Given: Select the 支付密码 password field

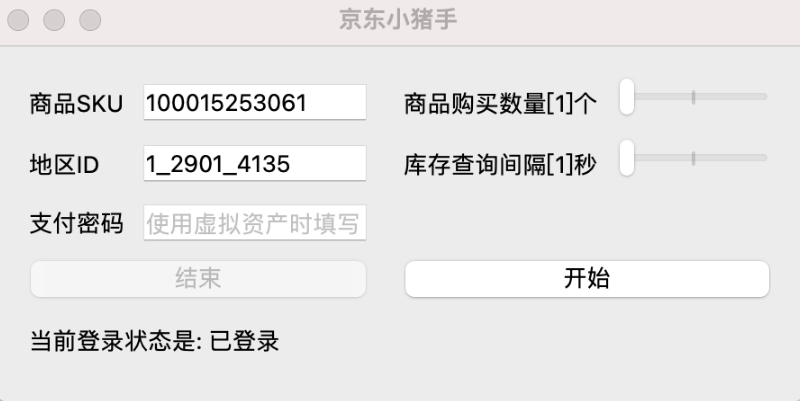Looking at the screenshot, I should pyautogui.click(x=255, y=222).
